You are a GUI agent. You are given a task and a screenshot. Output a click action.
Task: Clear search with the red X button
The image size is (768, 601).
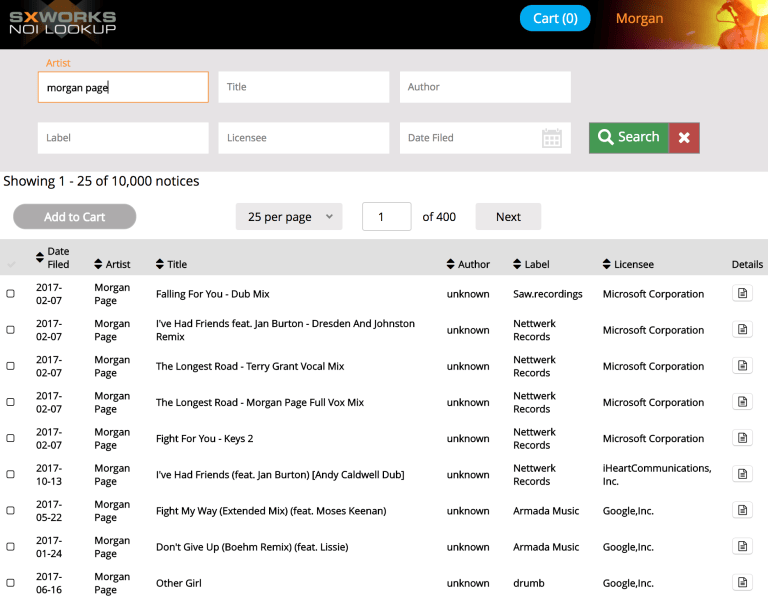coord(684,138)
